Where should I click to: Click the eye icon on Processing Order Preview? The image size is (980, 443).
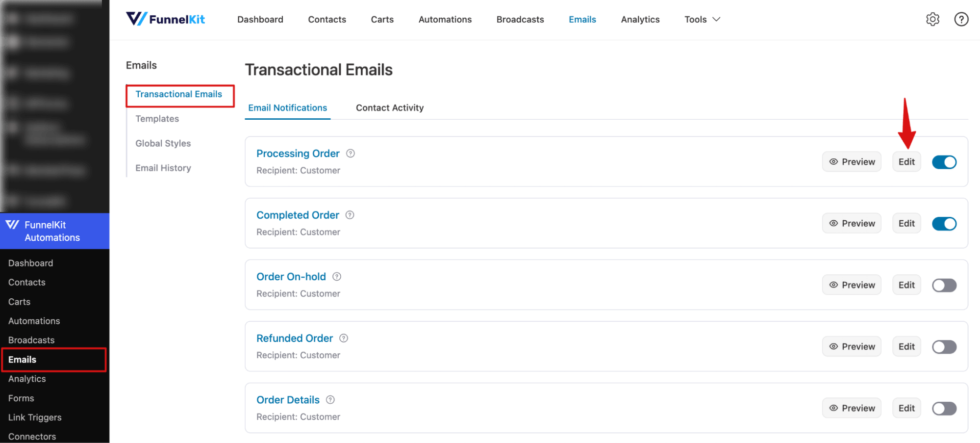click(833, 161)
